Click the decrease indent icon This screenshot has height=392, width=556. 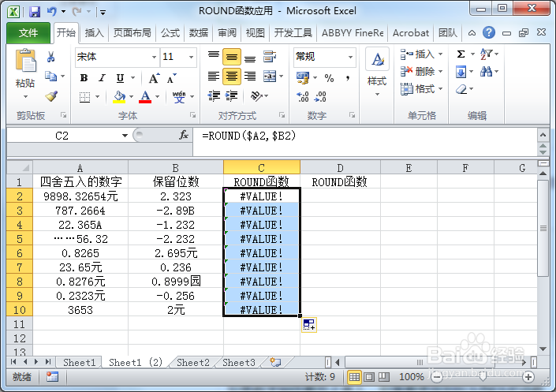(214, 95)
